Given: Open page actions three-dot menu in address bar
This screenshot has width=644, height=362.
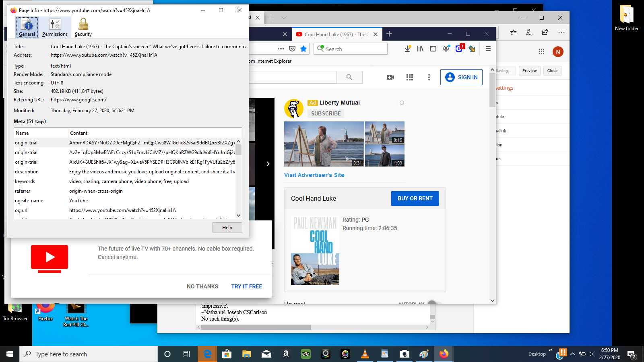Looking at the screenshot, I should [281, 49].
